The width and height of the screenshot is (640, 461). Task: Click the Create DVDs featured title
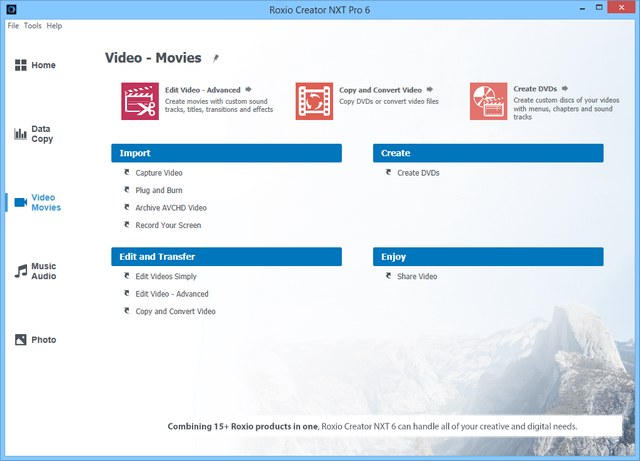click(535, 89)
